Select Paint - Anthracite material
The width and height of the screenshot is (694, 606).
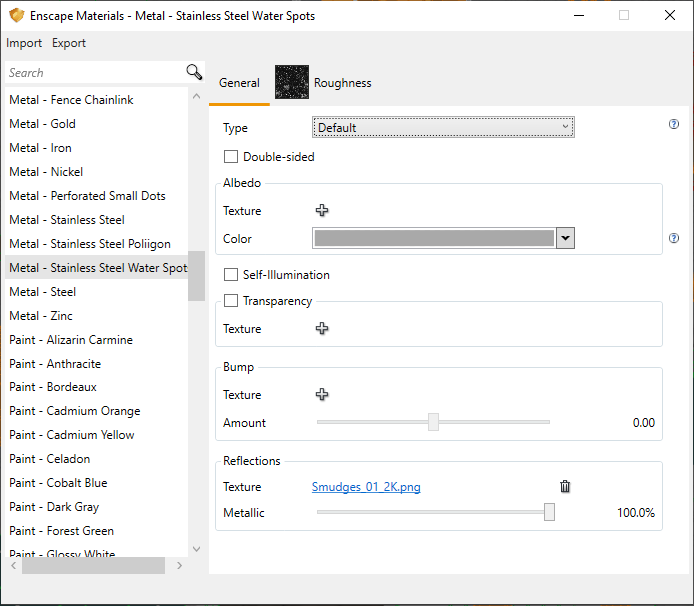tap(96, 363)
